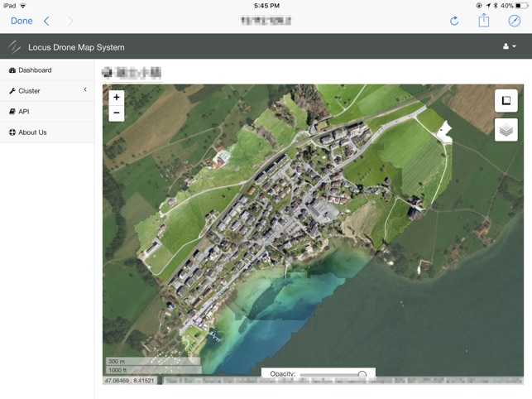Image resolution: width=532 pixels, height=399 pixels.
Task: Open the map layers switcher
Action: (506, 130)
